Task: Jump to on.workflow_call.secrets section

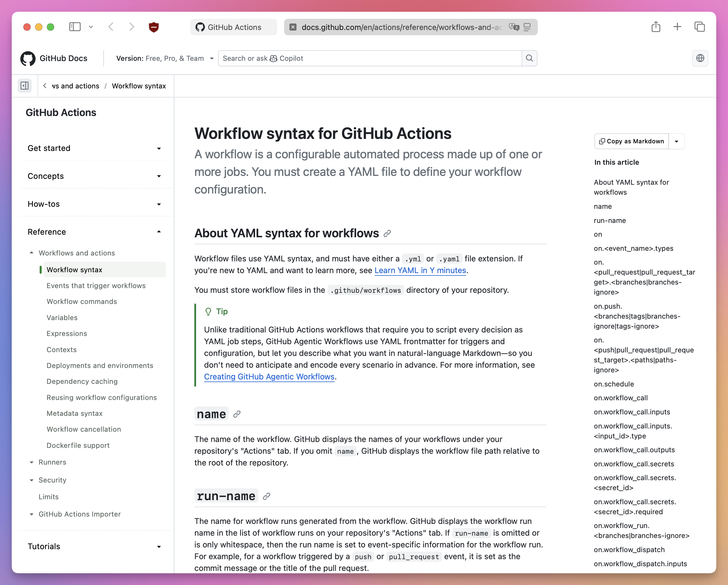Action: (x=634, y=464)
